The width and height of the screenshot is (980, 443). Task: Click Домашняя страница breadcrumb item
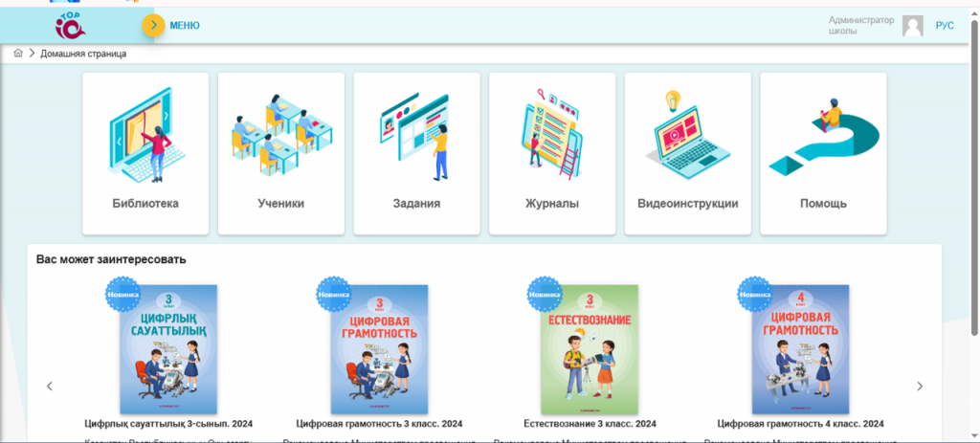click(83, 54)
